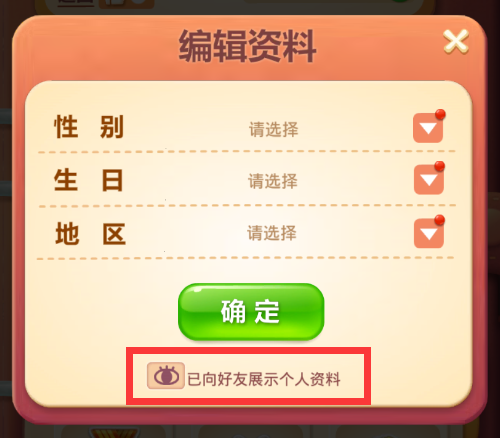Click the red notification dot on 地区 dropdown
Viewport: 500px width, 438px height.
(x=440, y=220)
